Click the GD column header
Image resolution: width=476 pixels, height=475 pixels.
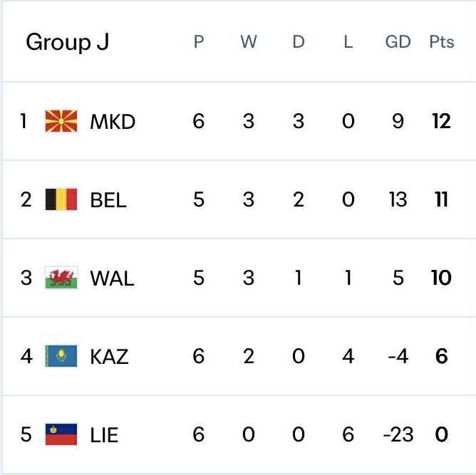398,42
